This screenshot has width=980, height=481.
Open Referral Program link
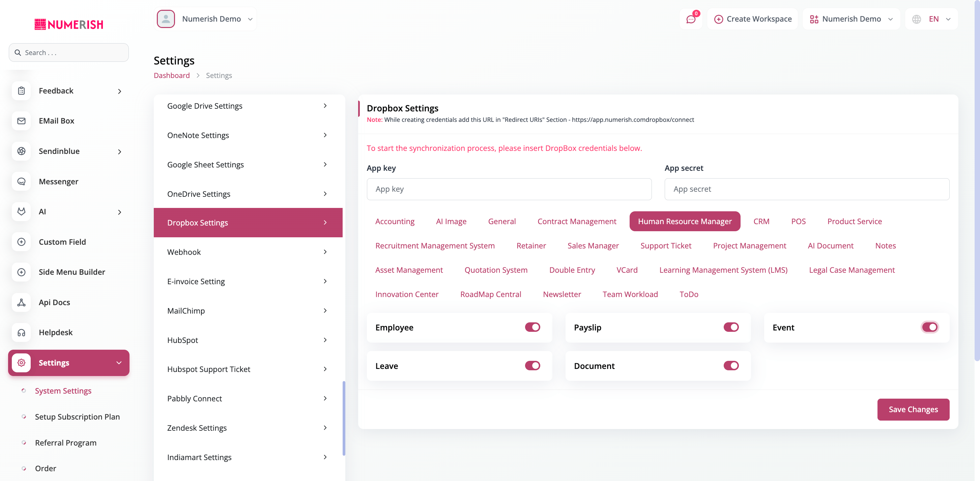click(x=66, y=443)
